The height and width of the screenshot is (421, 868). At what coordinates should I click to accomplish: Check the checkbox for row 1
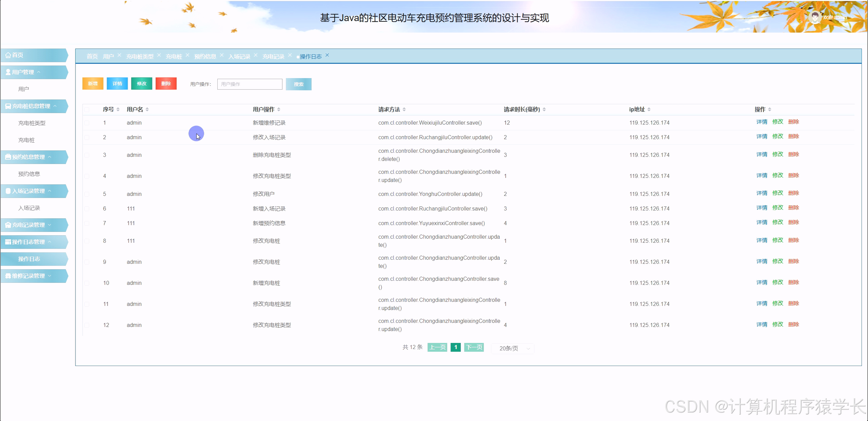pos(87,123)
